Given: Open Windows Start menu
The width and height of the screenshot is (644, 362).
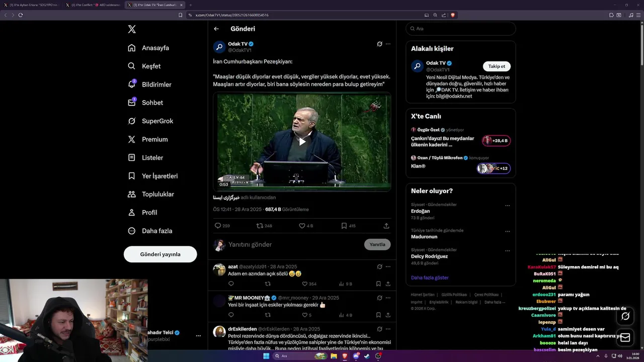Looking at the screenshot, I should click(266, 356).
